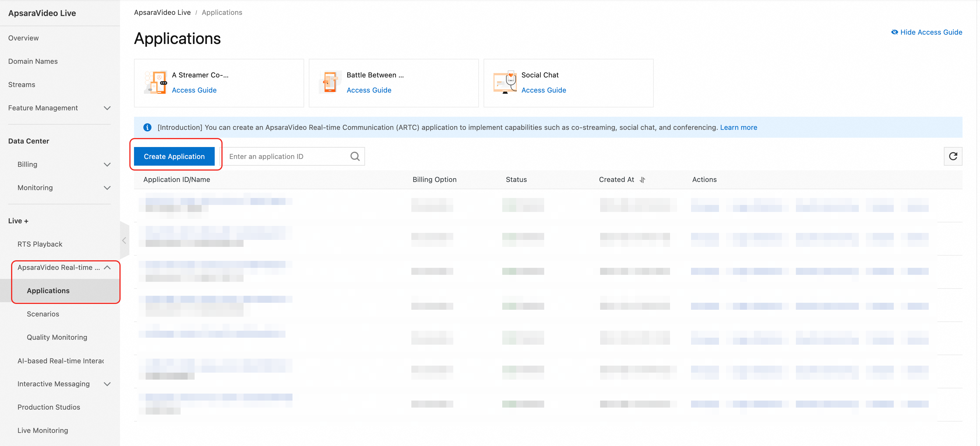Click the ApsaraVideo Live sidebar title
Image resolution: width=980 pixels, height=446 pixels.
pyautogui.click(x=42, y=13)
